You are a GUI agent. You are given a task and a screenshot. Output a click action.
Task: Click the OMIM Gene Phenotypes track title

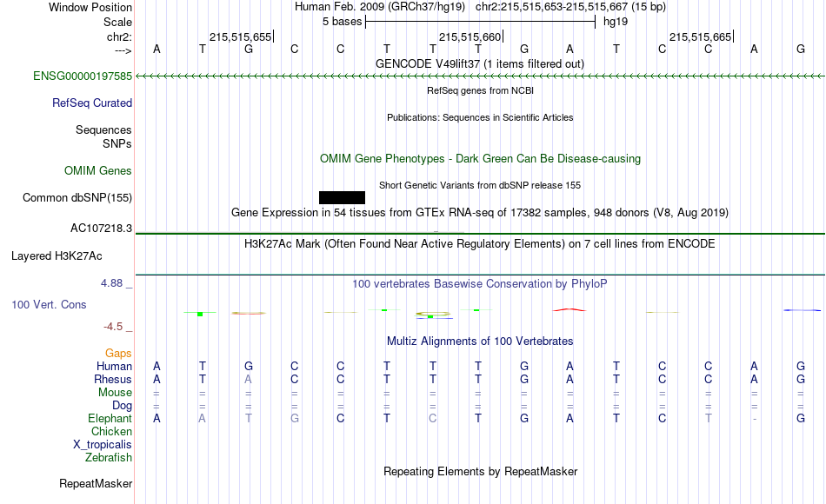[x=480, y=158]
